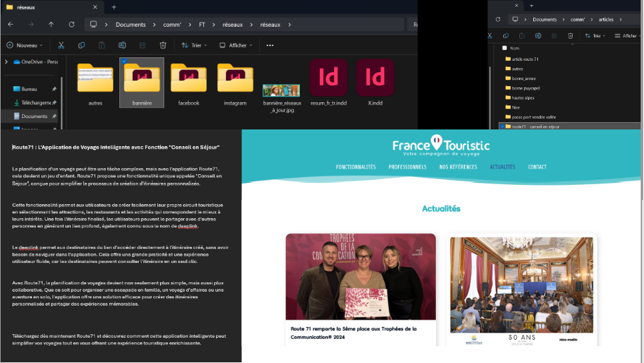Viewport: 644px width, 363px height.
Task: Refresh the articles folder window
Action: click(x=498, y=19)
